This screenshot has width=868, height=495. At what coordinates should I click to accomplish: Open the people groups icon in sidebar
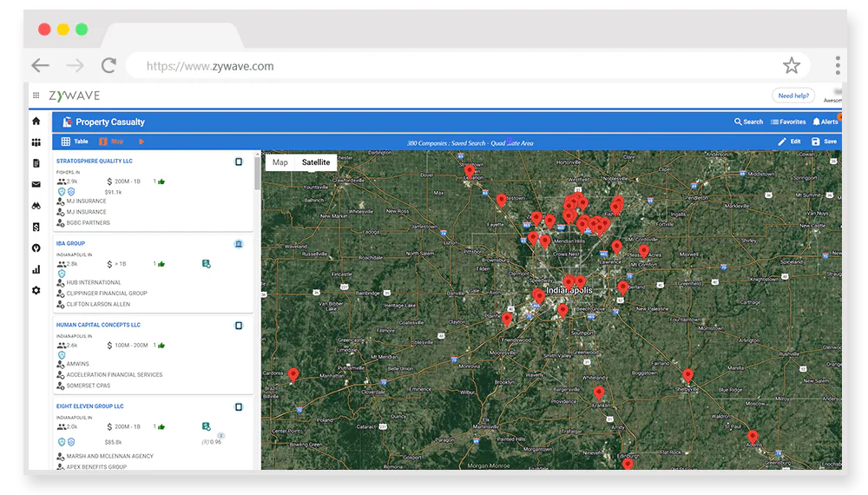(x=36, y=142)
